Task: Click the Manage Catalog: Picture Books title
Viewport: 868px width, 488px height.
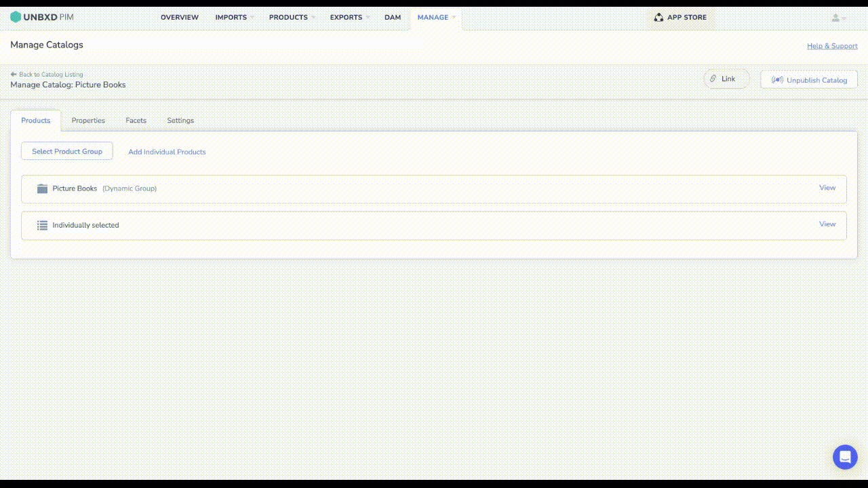Action: coord(68,85)
